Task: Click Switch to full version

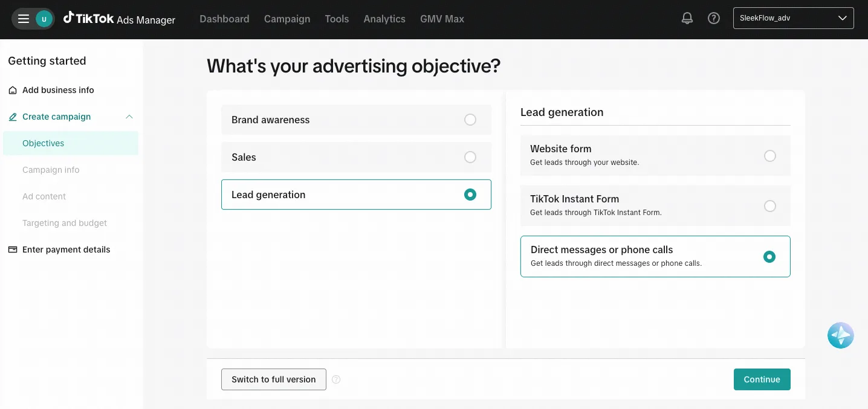Action: [x=273, y=379]
